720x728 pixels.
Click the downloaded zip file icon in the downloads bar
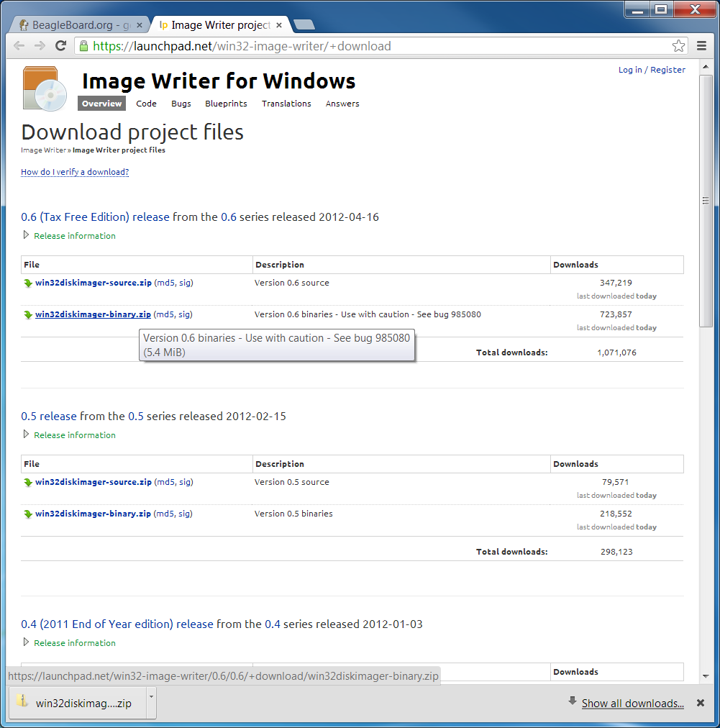[22, 701]
